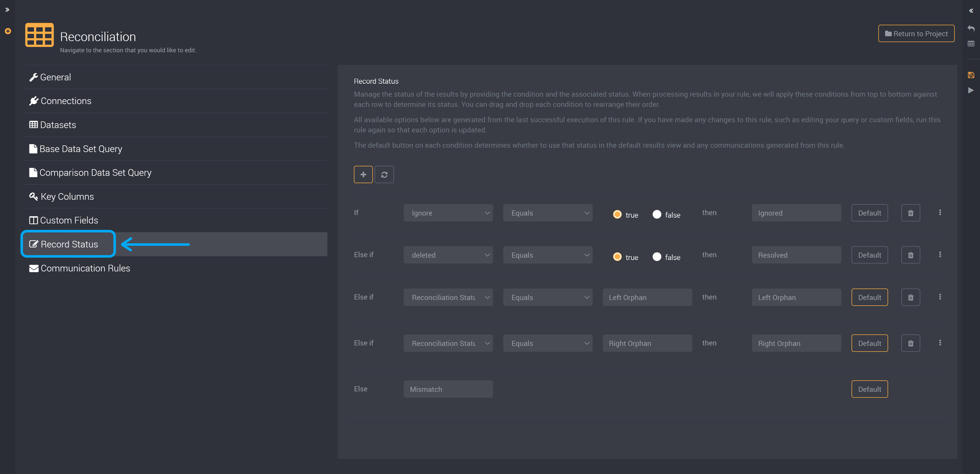The height and width of the screenshot is (474, 980).
Task: Click the Reconciliation orange grid logo
Action: click(39, 35)
